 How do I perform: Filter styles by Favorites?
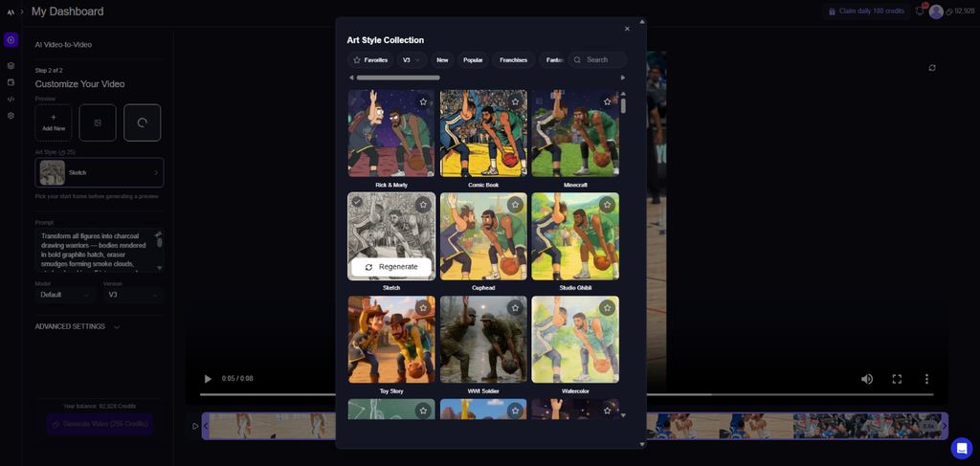click(x=369, y=59)
